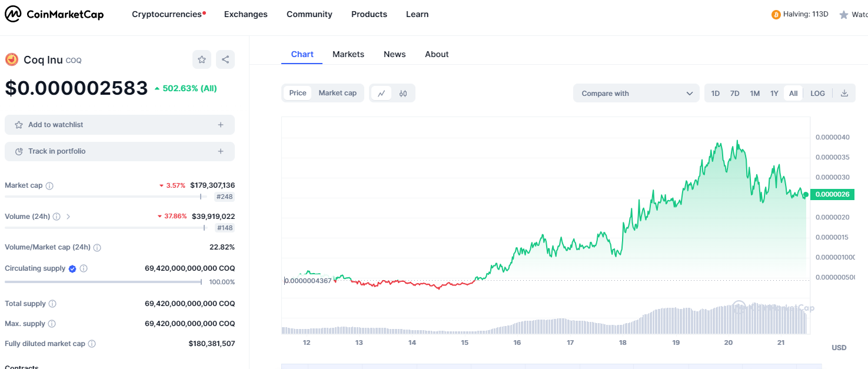
Task: Star Coq Inu as a favorite
Action: (202, 59)
